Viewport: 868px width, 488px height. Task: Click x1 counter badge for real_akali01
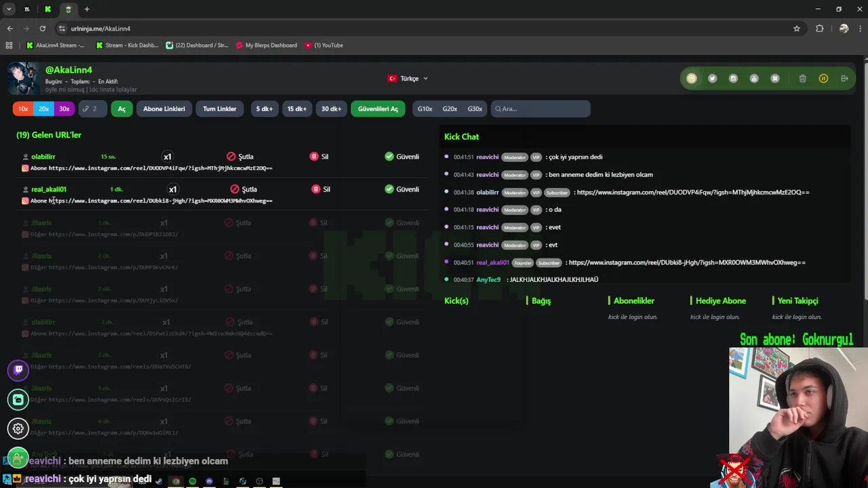[172, 189]
